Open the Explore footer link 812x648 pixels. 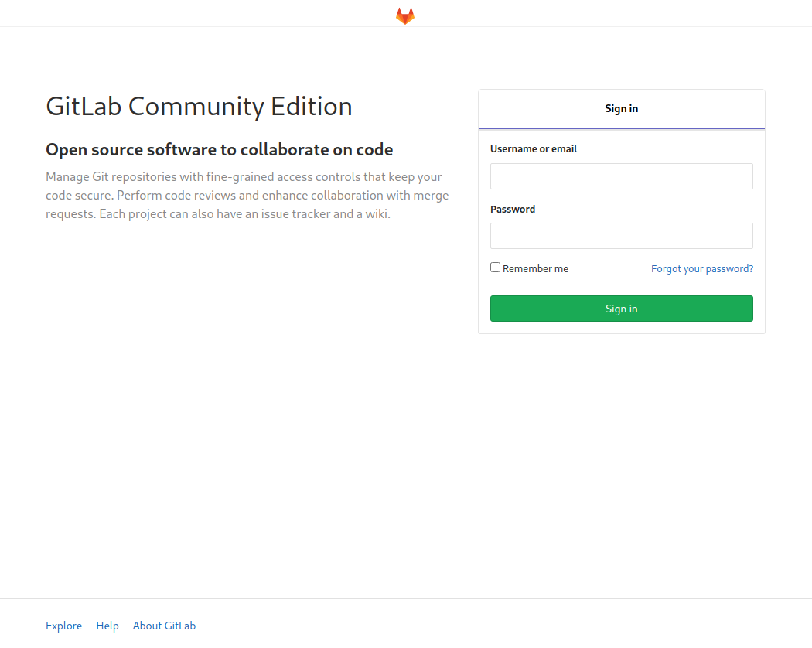tap(63, 626)
